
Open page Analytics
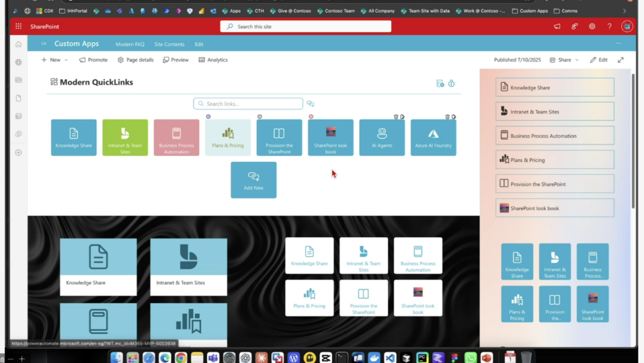point(213,60)
